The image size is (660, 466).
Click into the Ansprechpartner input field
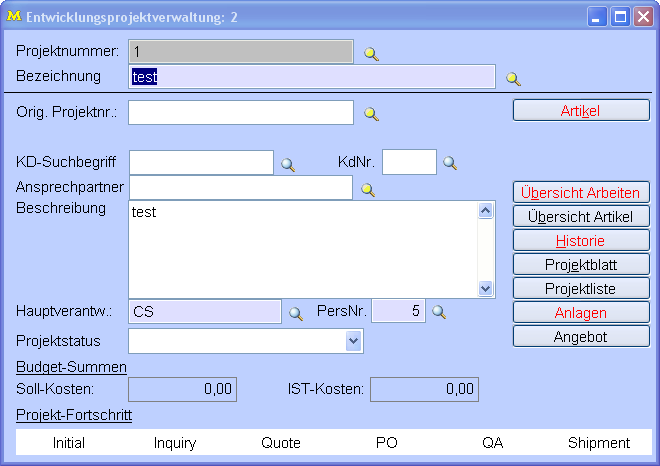(240, 188)
